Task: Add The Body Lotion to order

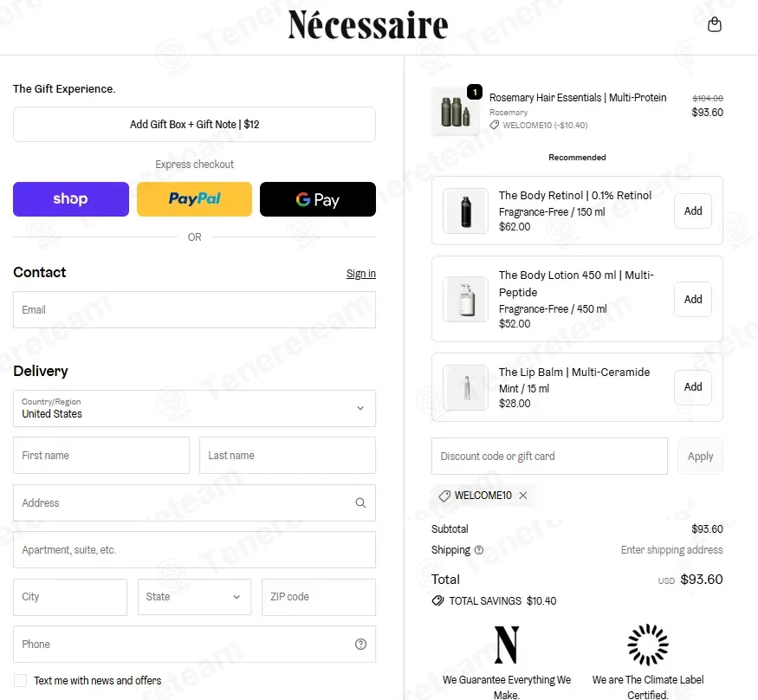Action: coord(693,299)
